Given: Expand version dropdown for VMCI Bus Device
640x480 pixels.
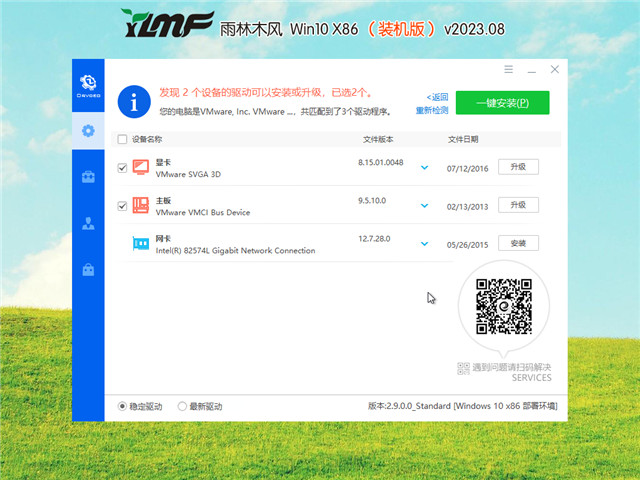Looking at the screenshot, I should [x=424, y=205].
